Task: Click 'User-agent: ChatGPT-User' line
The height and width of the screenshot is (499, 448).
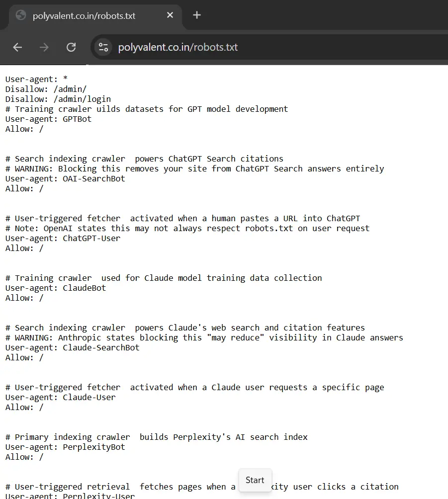Action: 63,239
